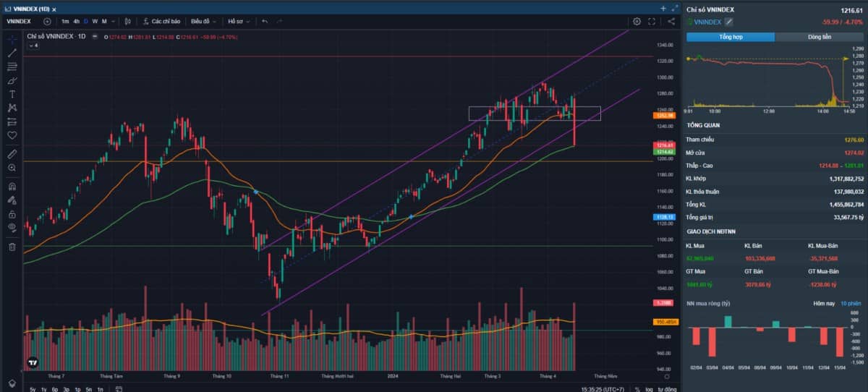Screen dimensions: 868x392
Task: Activate the zoom in magnifier tool
Action: click(x=12, y=168)
